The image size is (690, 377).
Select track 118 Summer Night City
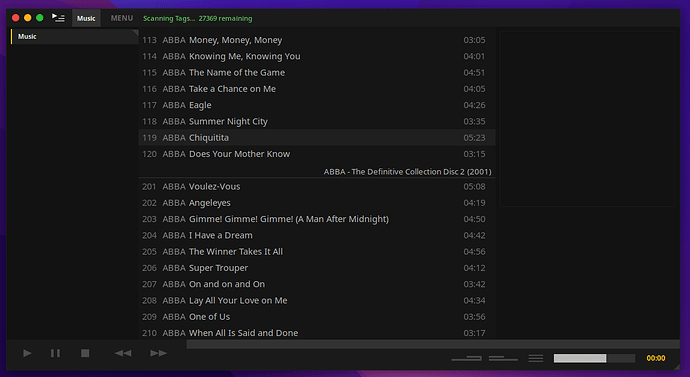click(x=317, y=121)
